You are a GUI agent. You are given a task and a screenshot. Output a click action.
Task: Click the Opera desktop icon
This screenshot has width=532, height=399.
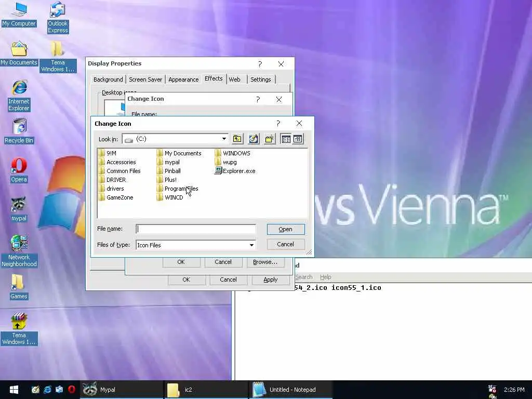(19, 170)
